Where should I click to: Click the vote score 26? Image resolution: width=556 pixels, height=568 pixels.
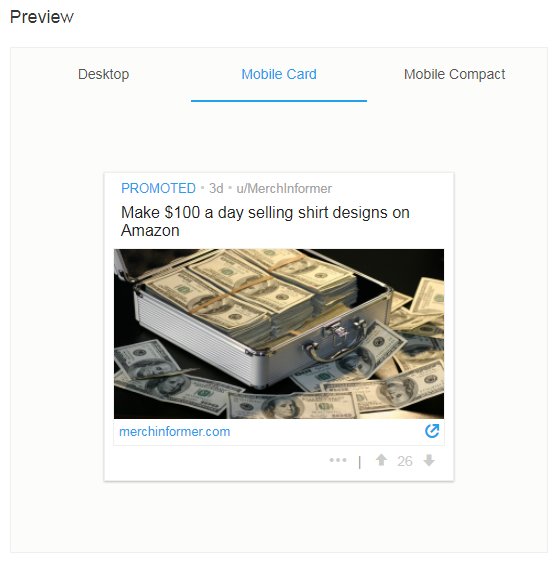[405, 461]
